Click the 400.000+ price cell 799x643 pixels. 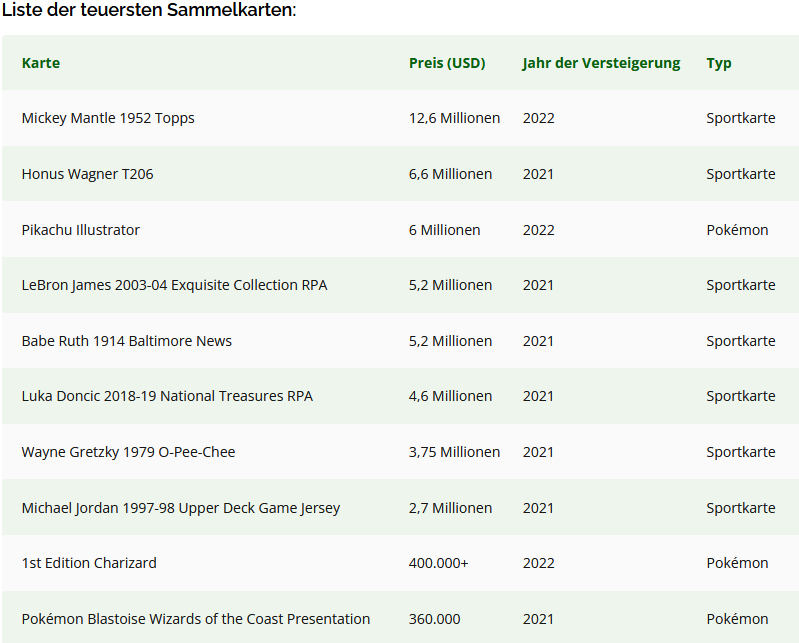click(438, 563)
